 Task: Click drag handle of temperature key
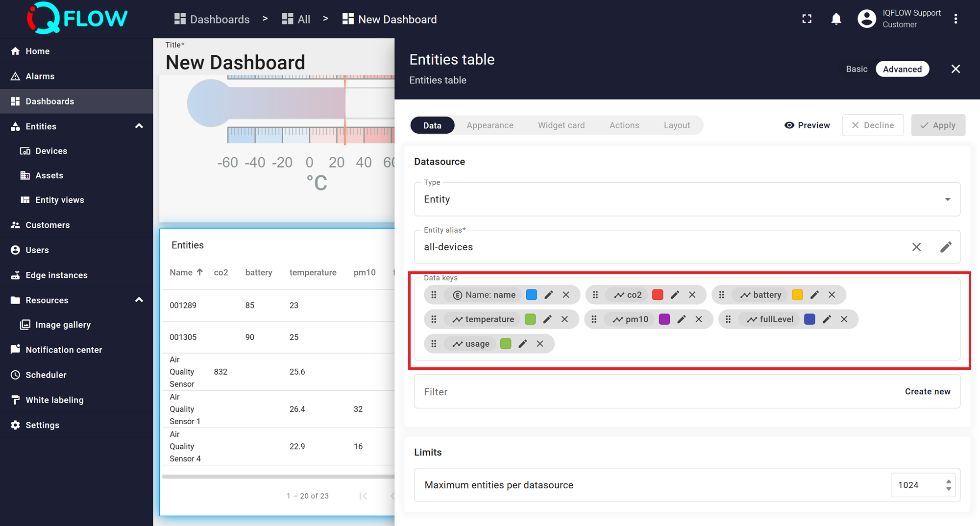point(434,319)
